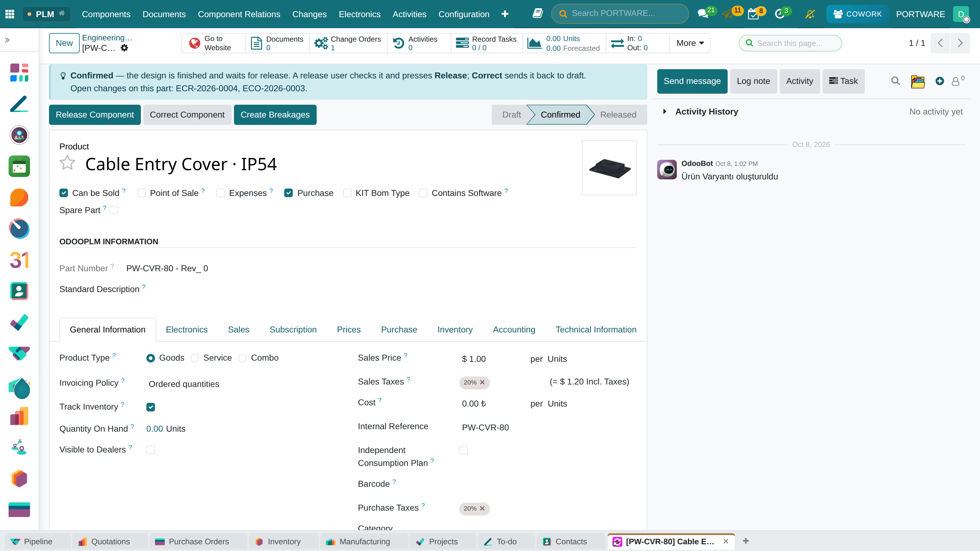Click the Correct Component button
This screenshot has height=551, width=980.
point(187,115)
